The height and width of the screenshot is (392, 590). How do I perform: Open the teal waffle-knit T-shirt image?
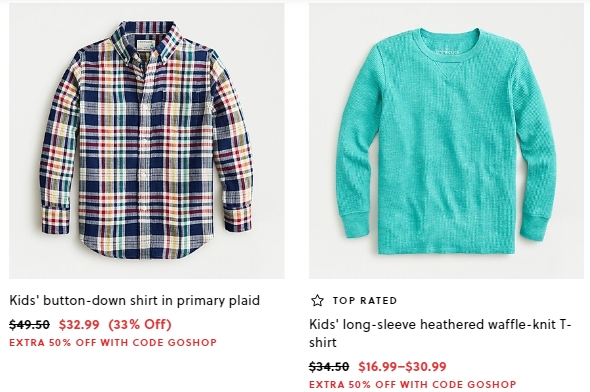tap(447, 141)
